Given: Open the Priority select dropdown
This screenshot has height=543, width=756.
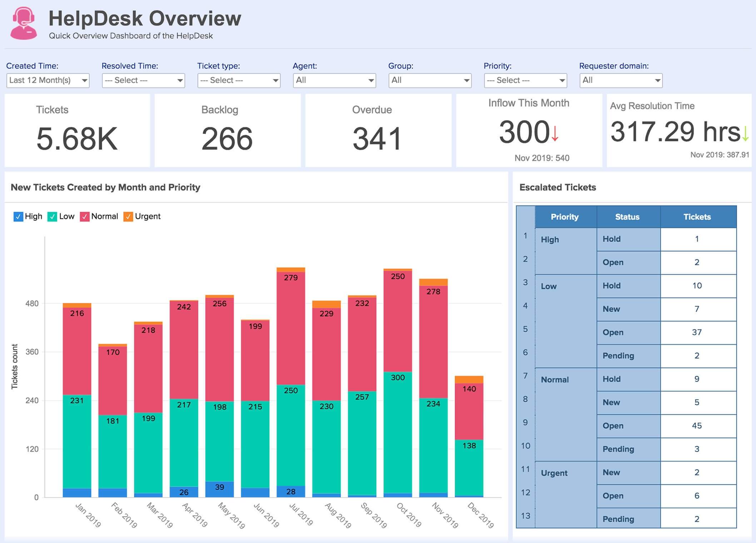Looking at the screenshot, I should tap(525, 80).
